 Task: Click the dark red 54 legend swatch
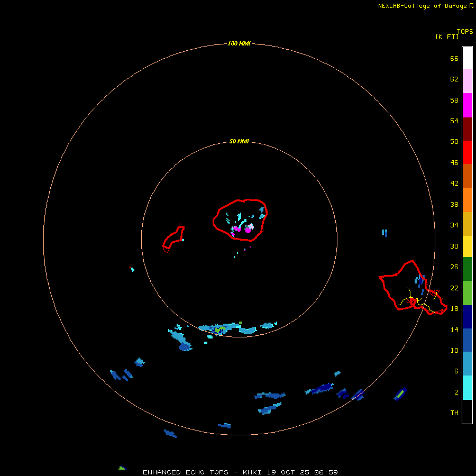click(467, 129)
